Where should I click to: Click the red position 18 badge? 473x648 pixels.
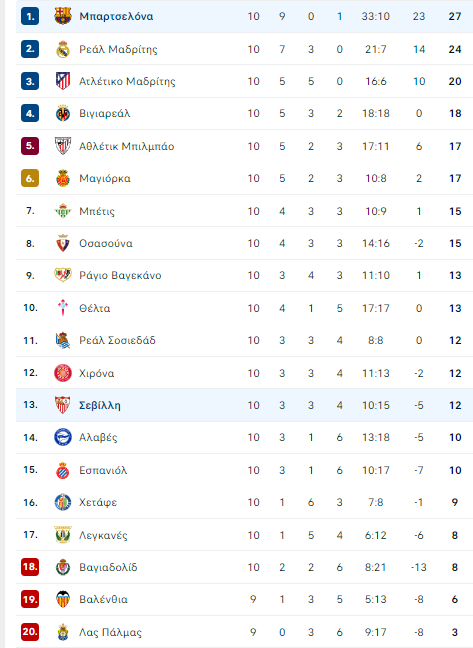[x=30, y=567]
